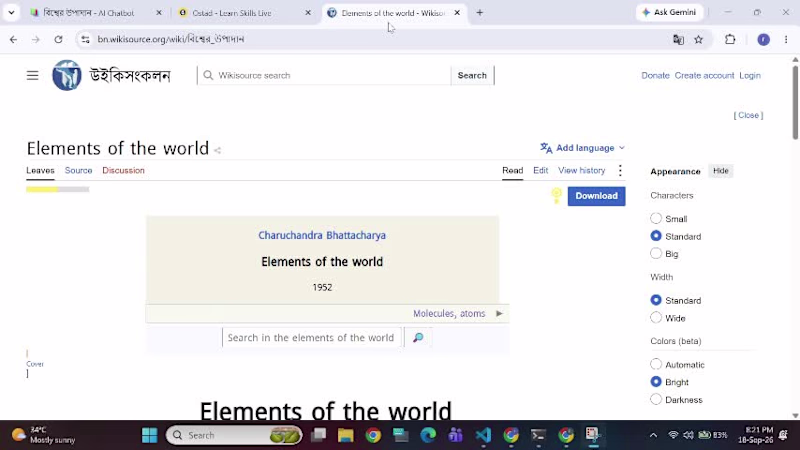Open the browser Extensions puzzle icon
The width and height of the screenshot is (800, 450).
[730, 39]
